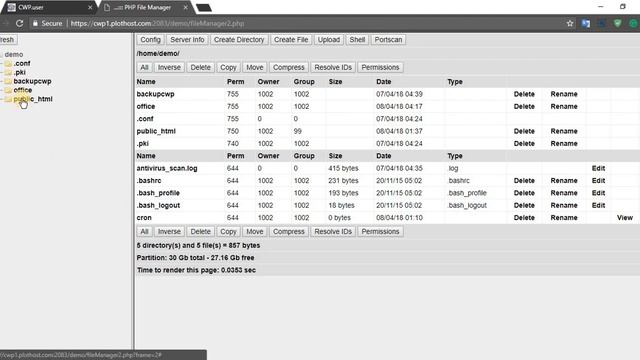
Task: Select public_html in the left tree
Action: (x=33, y=99)
